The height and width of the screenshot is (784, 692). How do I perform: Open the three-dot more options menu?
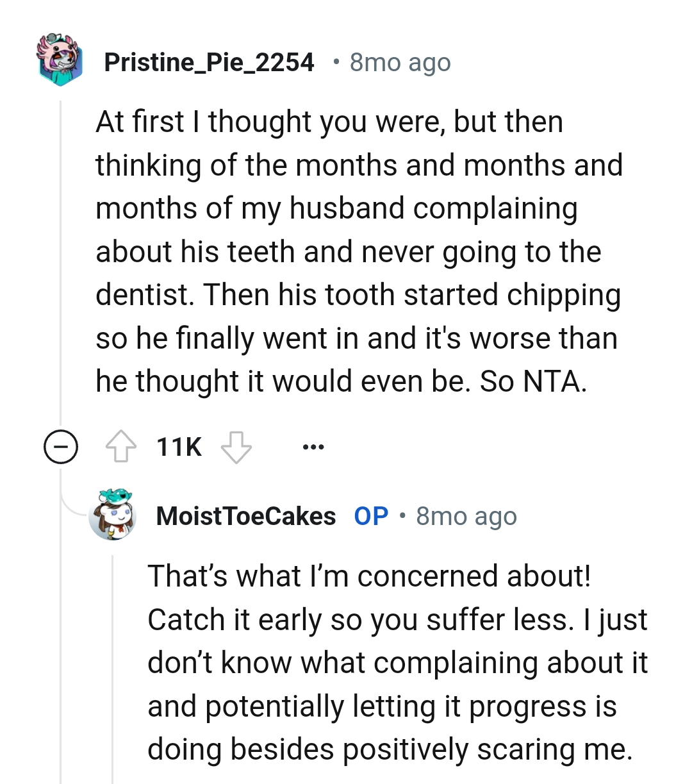click(313, 447)
